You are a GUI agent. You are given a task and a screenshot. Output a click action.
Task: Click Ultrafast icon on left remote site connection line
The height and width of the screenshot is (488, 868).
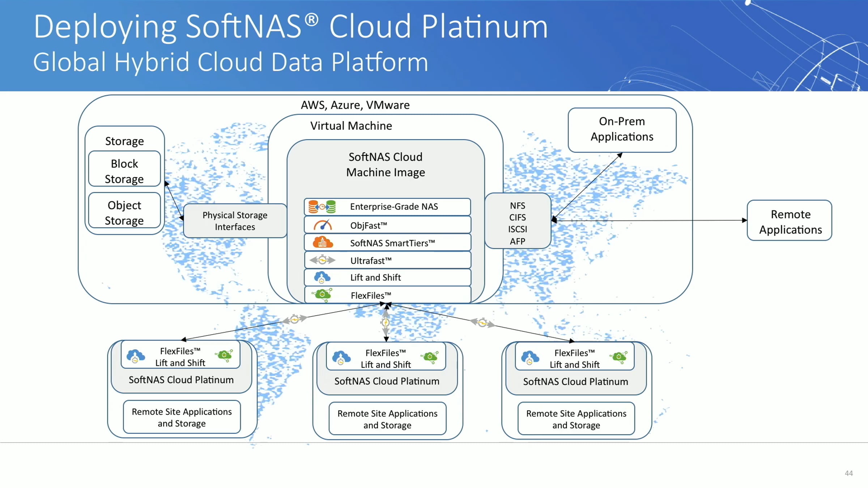pyautogui.click(x=294, y=320)
